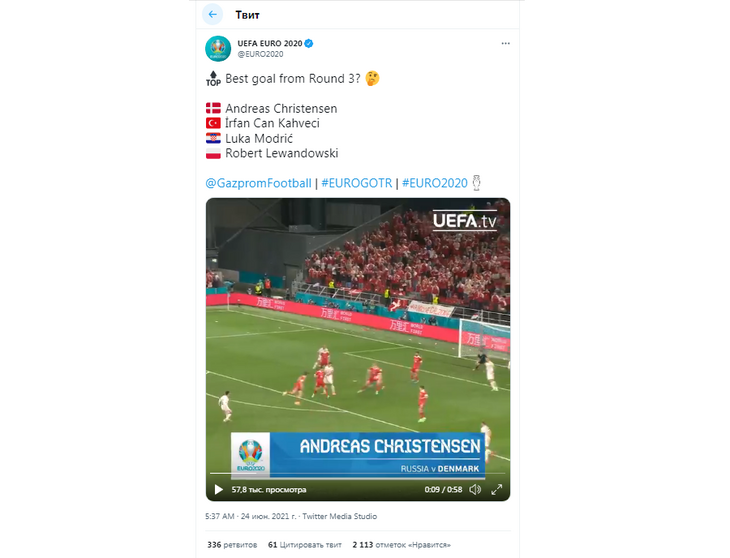Screen dimensions: 730x558
Task: Open the Twitter Media Studio source link
Action: pyautogui.click(x=339, y=517)
